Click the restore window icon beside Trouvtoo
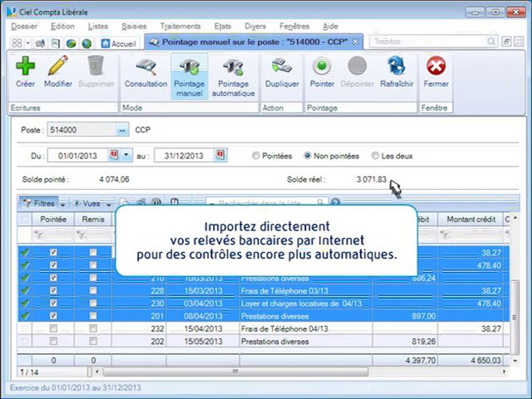This screenshot has width=532, height=399. [x=506, y=42]
